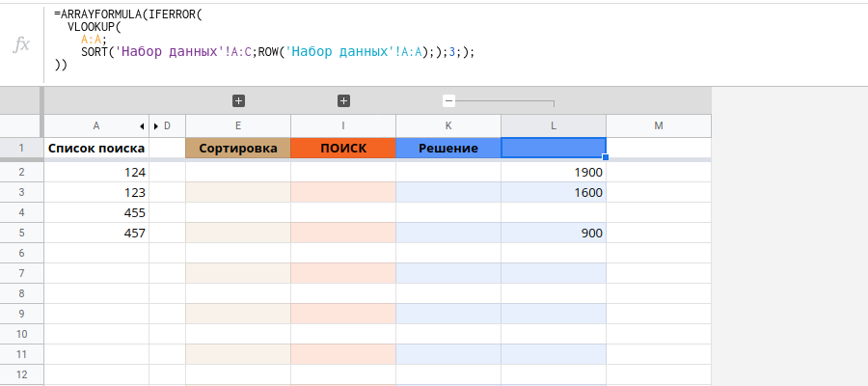This screenshot has height=386, width=868.
Task: Select row 2 header
Action: (x=21, y=172)
